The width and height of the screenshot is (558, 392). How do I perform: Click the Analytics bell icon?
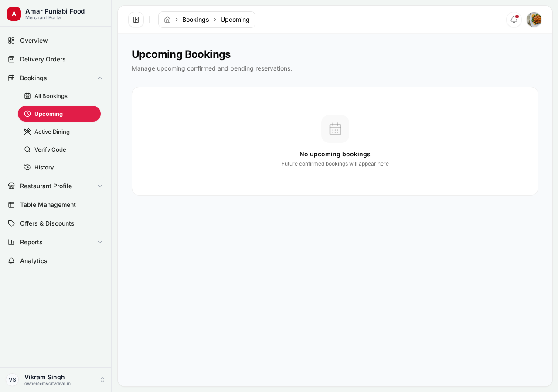11,261
